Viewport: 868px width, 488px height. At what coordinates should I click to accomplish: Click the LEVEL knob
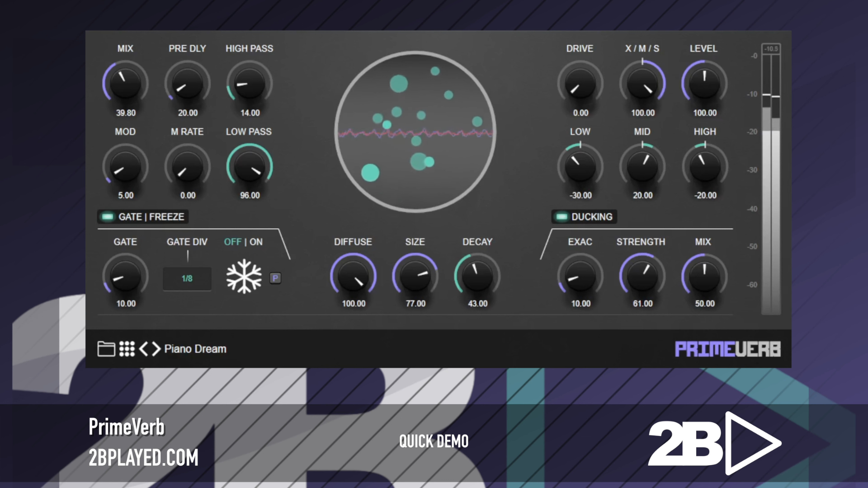coord(704,84)
